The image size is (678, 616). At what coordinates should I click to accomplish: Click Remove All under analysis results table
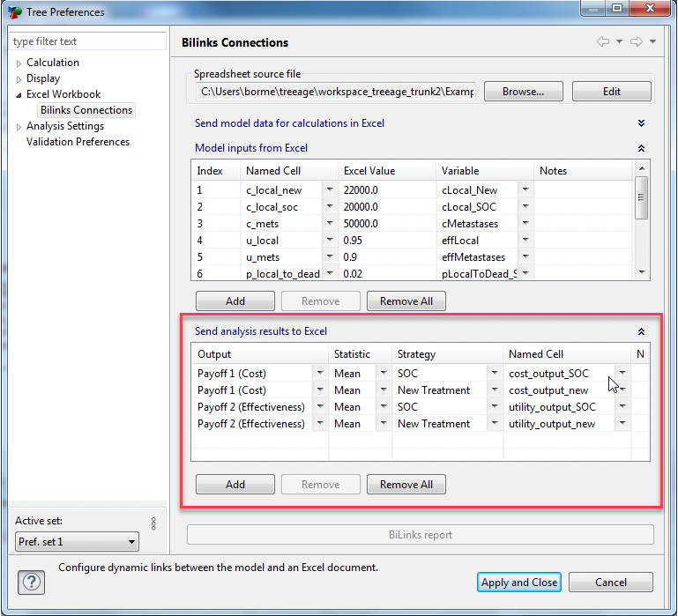click(x=406, y=484)
